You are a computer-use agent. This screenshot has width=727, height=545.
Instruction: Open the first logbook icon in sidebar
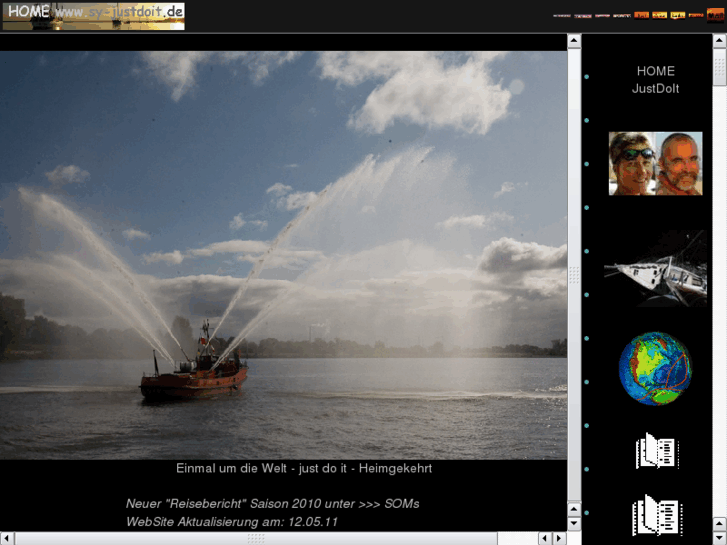tap(656, 451)
